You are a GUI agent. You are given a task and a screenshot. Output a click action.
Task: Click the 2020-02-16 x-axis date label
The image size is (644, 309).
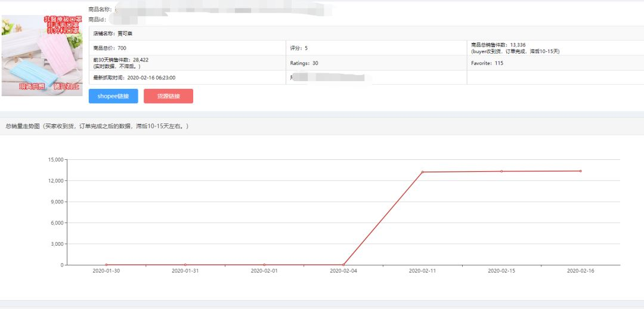[580, 271]
